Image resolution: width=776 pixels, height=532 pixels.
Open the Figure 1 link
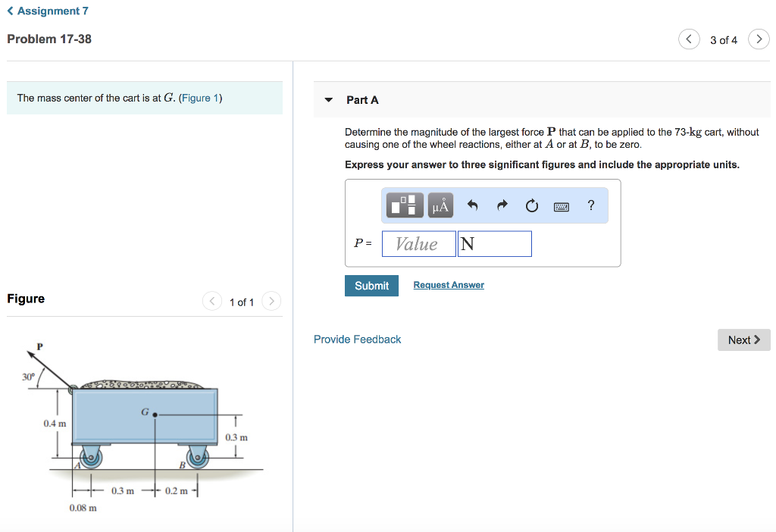click(200, 98)
